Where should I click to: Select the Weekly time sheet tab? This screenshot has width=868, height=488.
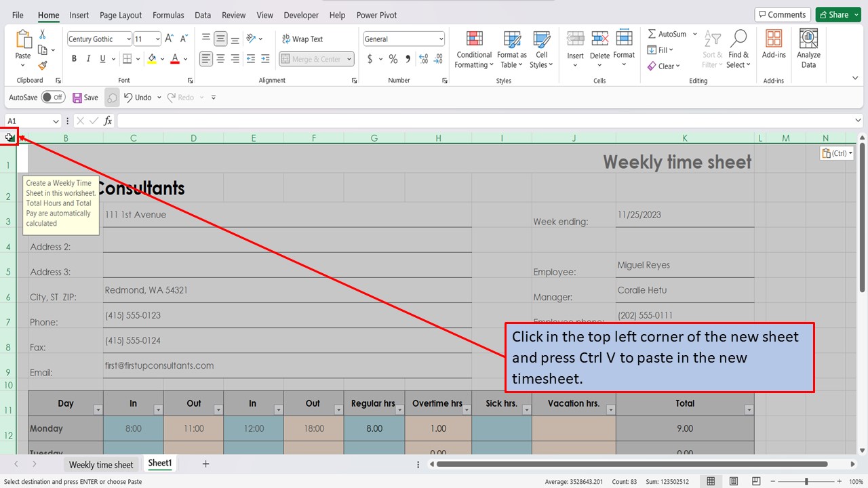click(101, 464)
